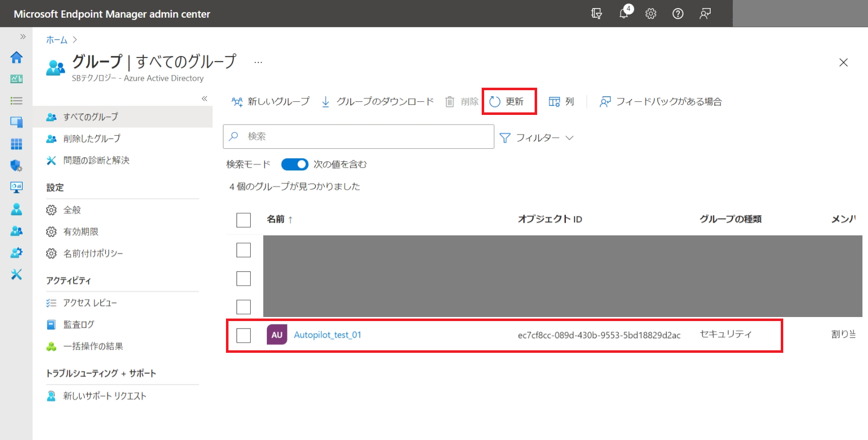Sort by オブジェクト ID column header
The image size is (868, 440).
click(550, 219)
